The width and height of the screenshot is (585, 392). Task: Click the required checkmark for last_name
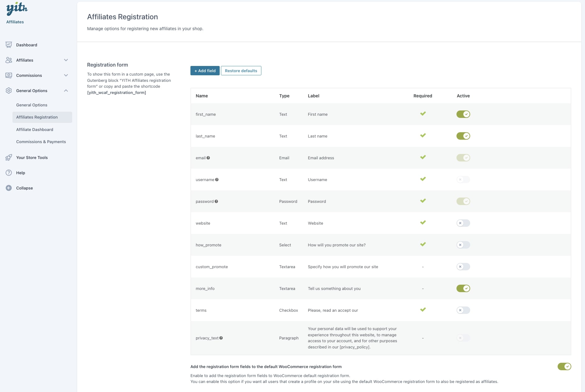pyautogui.click(x=423, y=135)
